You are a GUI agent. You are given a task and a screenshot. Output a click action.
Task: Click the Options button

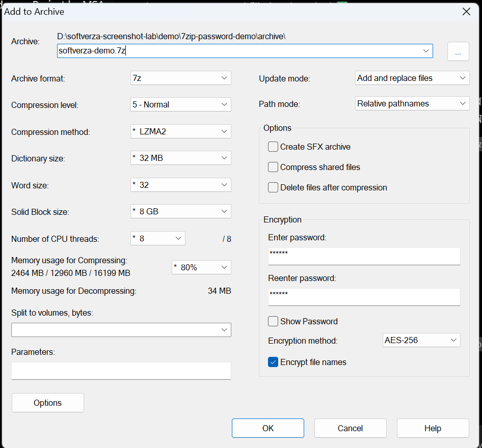(x=48, y=403)
